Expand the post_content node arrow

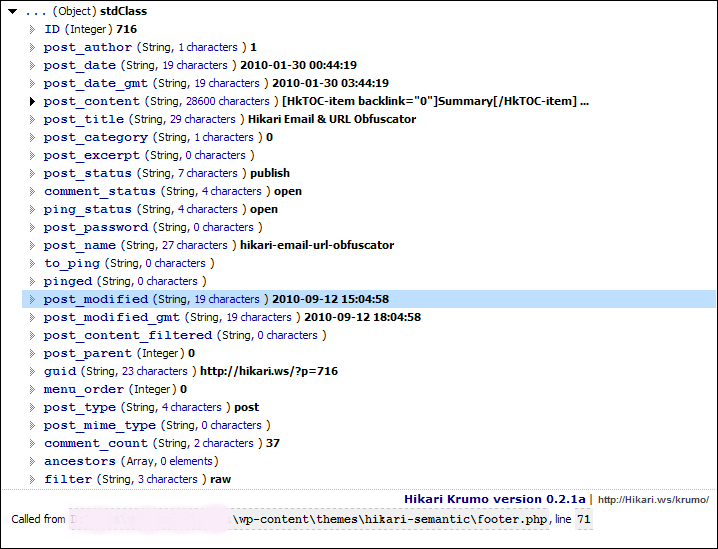(x=32, y=101)
